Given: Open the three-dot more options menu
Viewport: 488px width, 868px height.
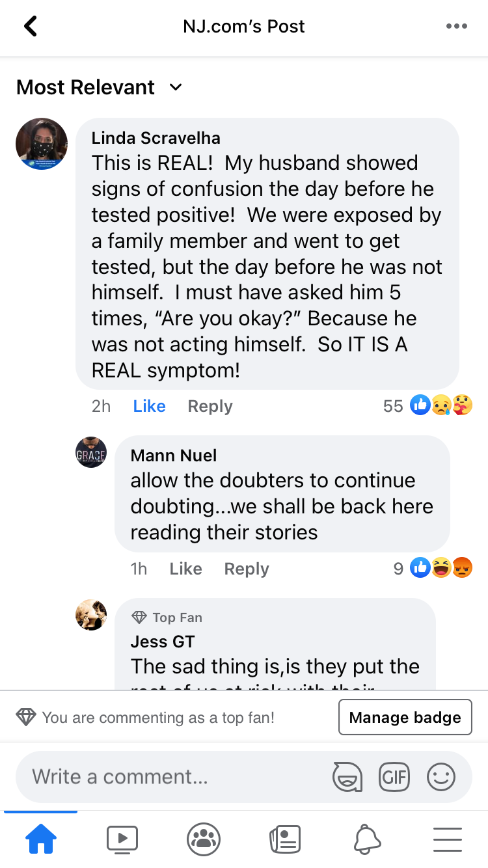Looking at the screenshot, I should [456, 27].
